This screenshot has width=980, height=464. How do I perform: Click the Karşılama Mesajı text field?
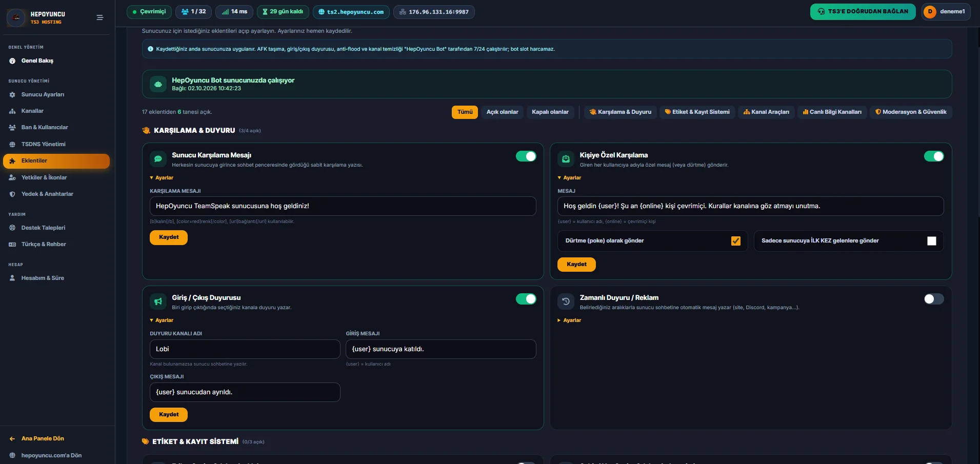tap(343, 206)
